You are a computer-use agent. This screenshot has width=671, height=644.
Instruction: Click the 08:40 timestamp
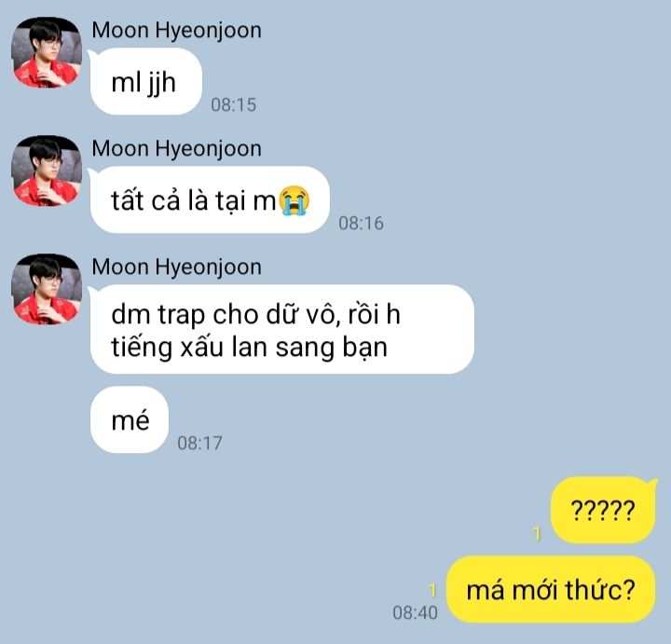(x=415, y=612)
